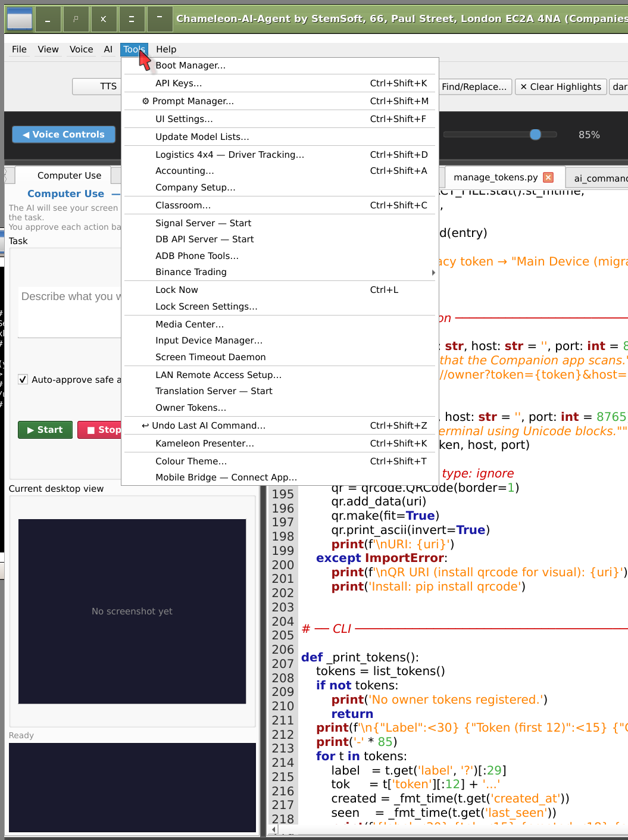Select Screen Timeout Daemon
The image size is (628, 840).
tap(280, 357)
